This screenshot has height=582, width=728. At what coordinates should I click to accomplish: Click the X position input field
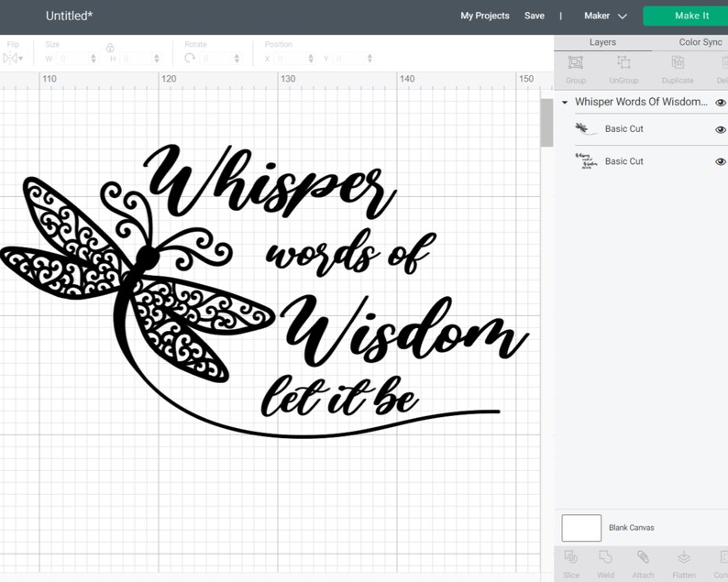[x=291, y=59]
